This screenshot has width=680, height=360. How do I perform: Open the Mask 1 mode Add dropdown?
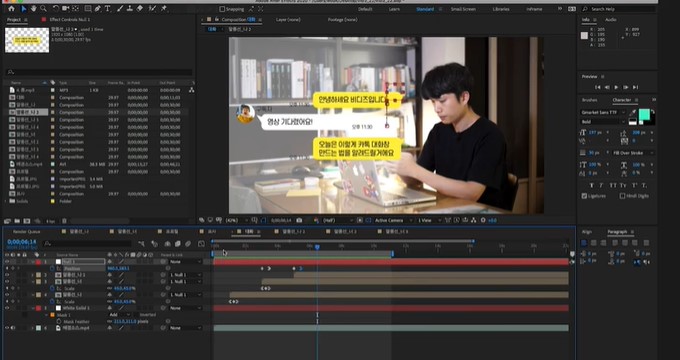pyautogui.click(x=119, y=315)
